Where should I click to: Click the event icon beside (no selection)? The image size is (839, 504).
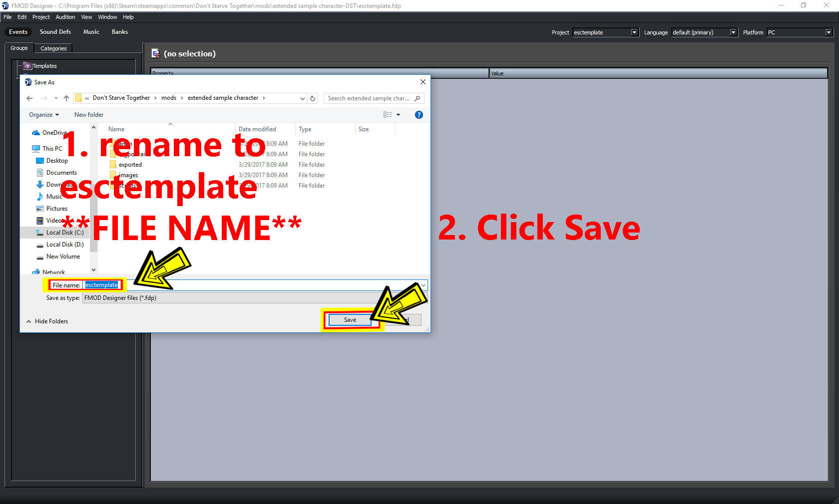pyautogui.click(x=156, y=53)
